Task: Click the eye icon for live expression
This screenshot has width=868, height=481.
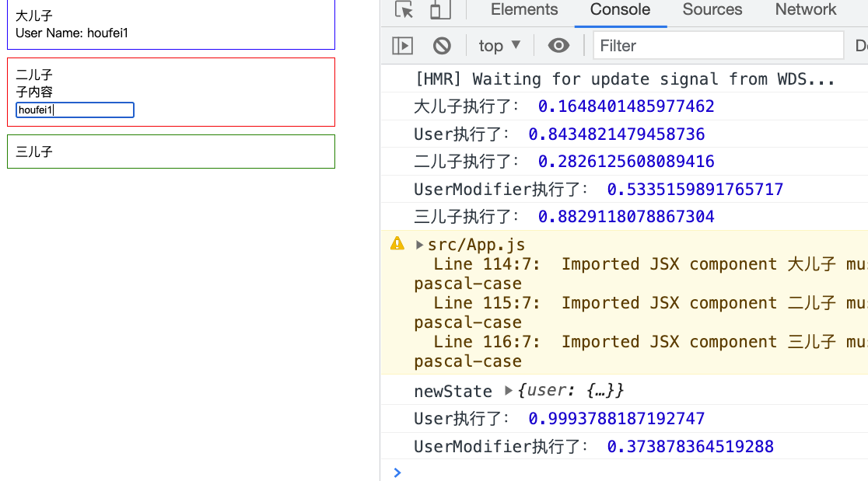Action: [558, 46]
